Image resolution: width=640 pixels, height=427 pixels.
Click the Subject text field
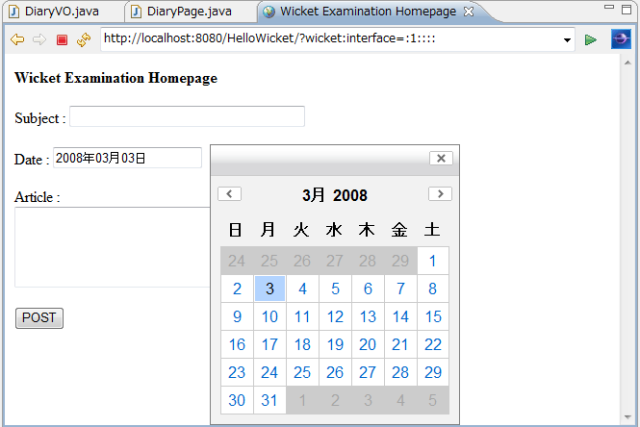click(x=187, y=116)
